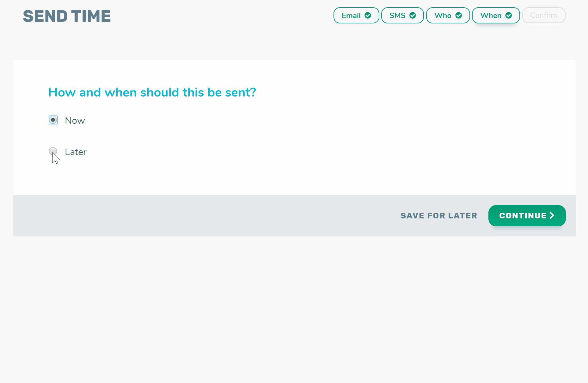Select the Now radio button
Screen dimensions: 588x383
click(53, 120)
